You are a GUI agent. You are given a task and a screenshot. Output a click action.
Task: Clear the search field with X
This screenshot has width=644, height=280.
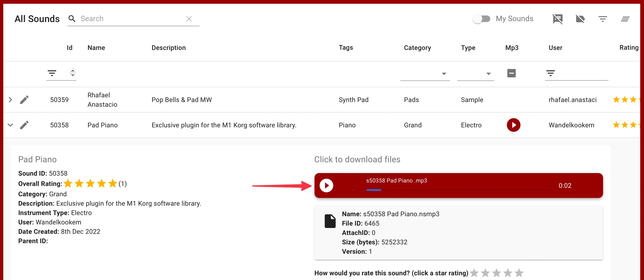(189, 19)
